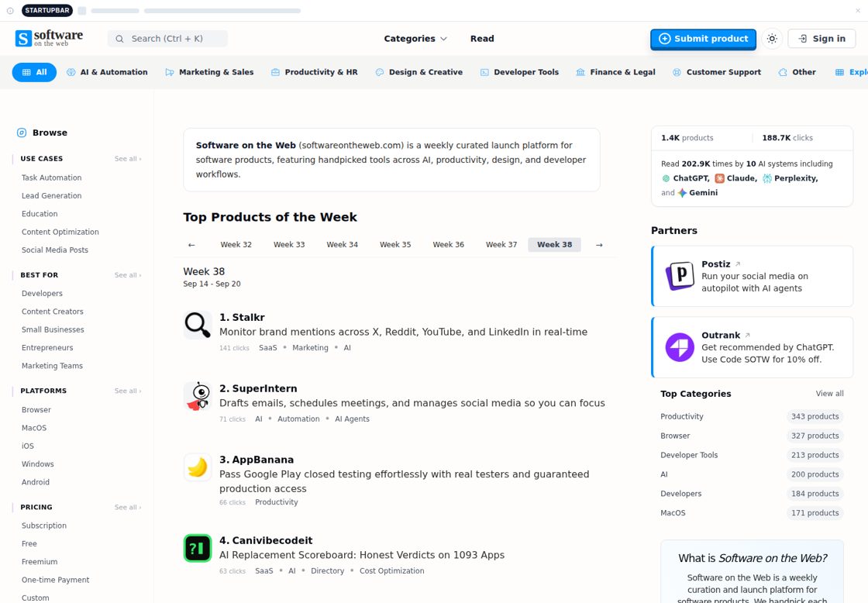The height and width of the screenshot is (603, 868).
Task: Focus the Search (Ctrl + K) field
Action: [x=167, y=39]
